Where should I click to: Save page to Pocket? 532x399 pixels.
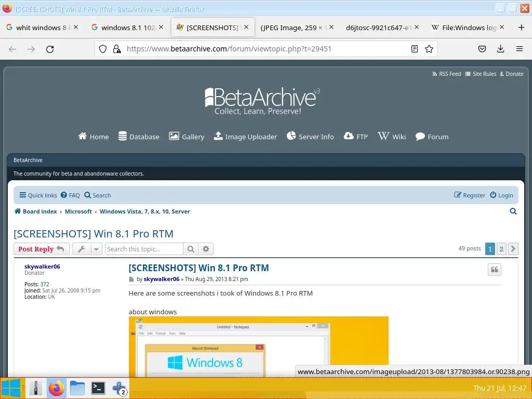[x=482, y=49]
